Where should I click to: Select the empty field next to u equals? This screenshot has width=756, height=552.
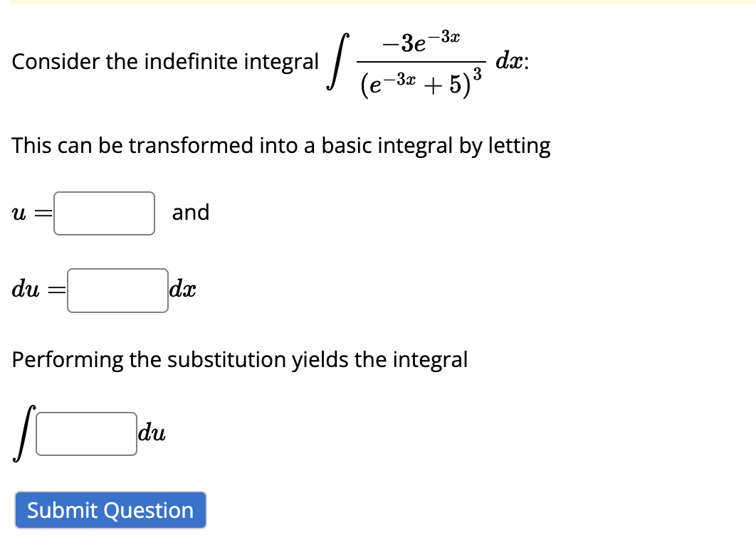(x=103, y=213)
